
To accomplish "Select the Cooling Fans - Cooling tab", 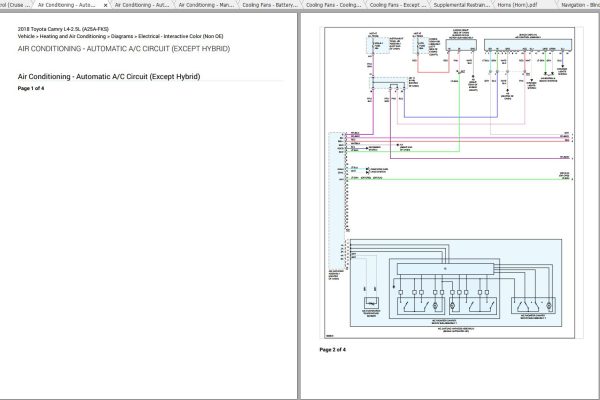I will [x=336, y=5].
